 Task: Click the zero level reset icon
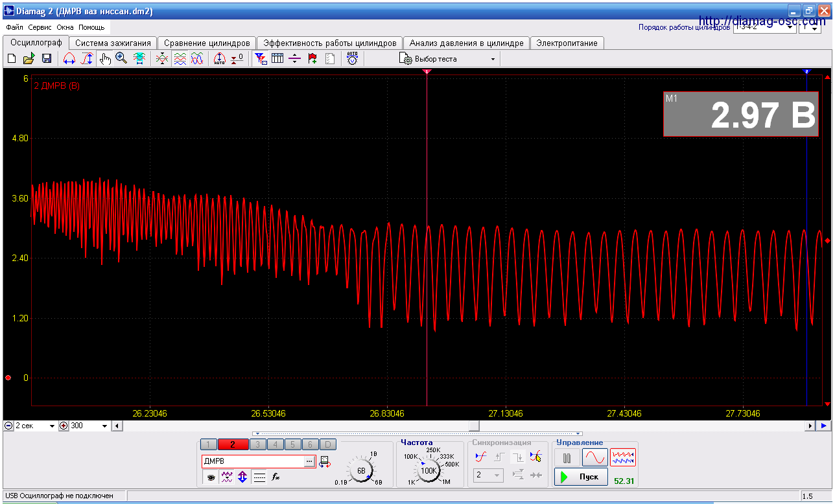(237, 59)
